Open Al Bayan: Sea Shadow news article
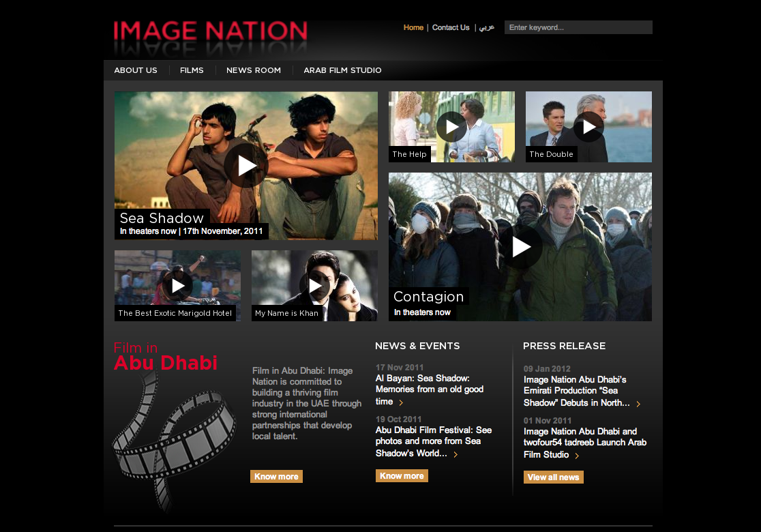The image size is (761, 532). (x=430, y=389)
